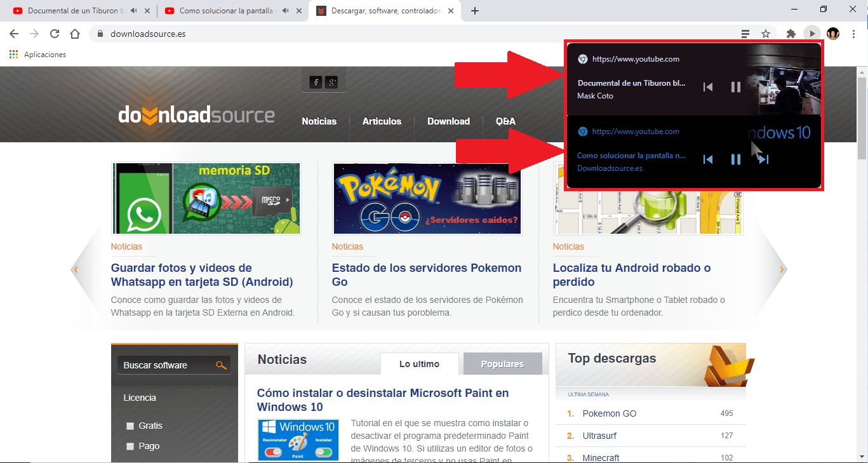Open Articulos in the site navigation
Image resolution: width=868 pixels, height=463 pixels.
[382, 121]
